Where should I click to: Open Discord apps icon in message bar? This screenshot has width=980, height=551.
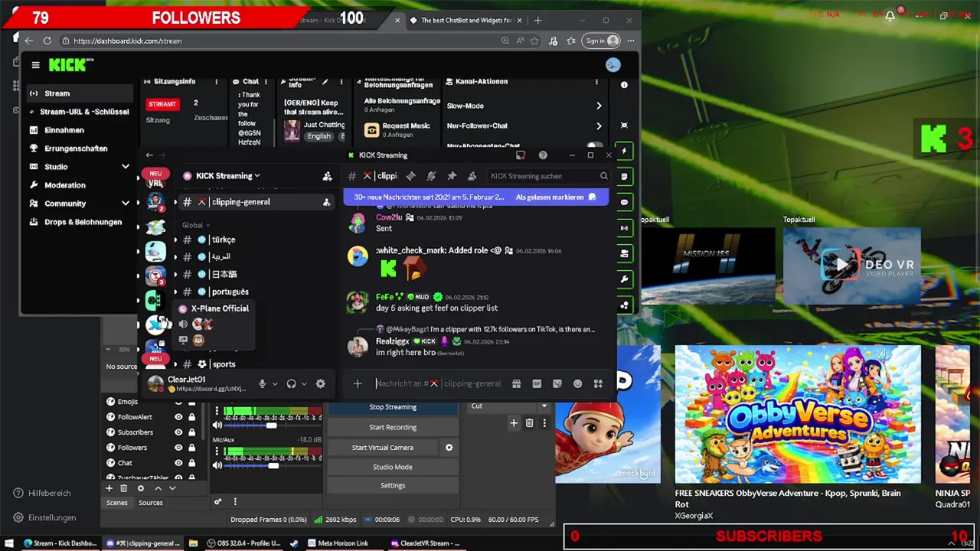coord(598,384)
